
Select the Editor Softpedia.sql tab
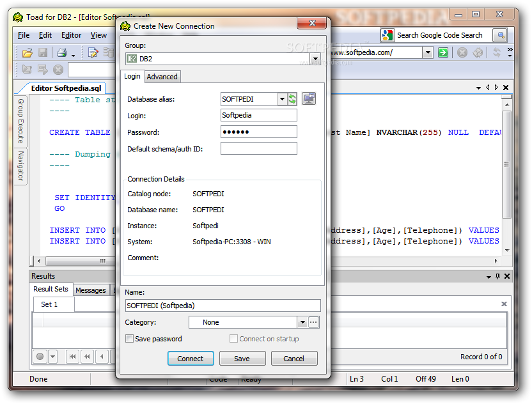coord(66,88)
